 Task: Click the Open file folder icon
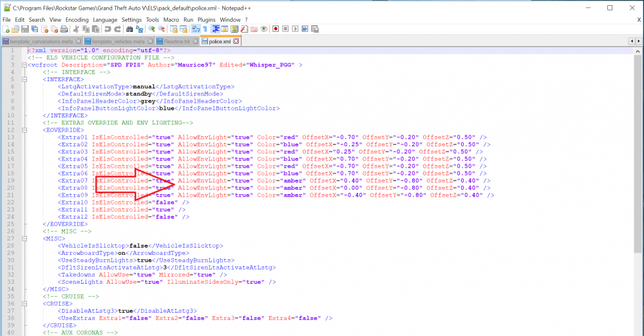coord(15,29)
